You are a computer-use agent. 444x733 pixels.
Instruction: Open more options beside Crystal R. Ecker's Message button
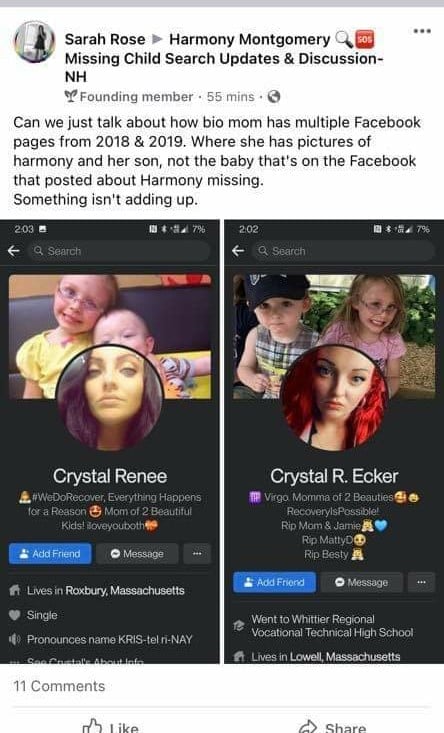coord(421,582)
